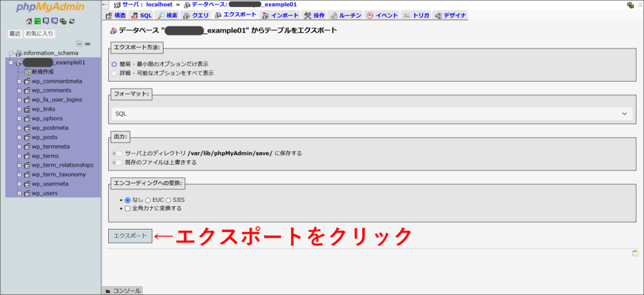
Task: Click the link-with-main-panel chain icon
Action: 87,43
